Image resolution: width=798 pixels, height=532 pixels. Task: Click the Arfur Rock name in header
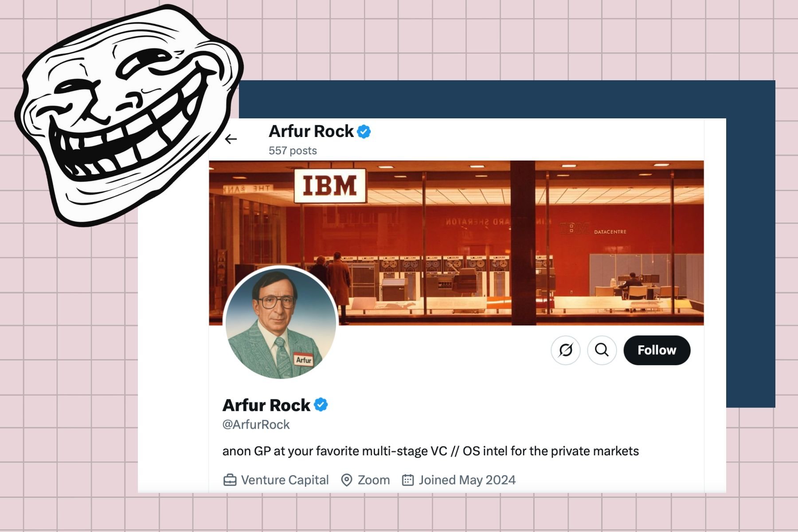311,132
